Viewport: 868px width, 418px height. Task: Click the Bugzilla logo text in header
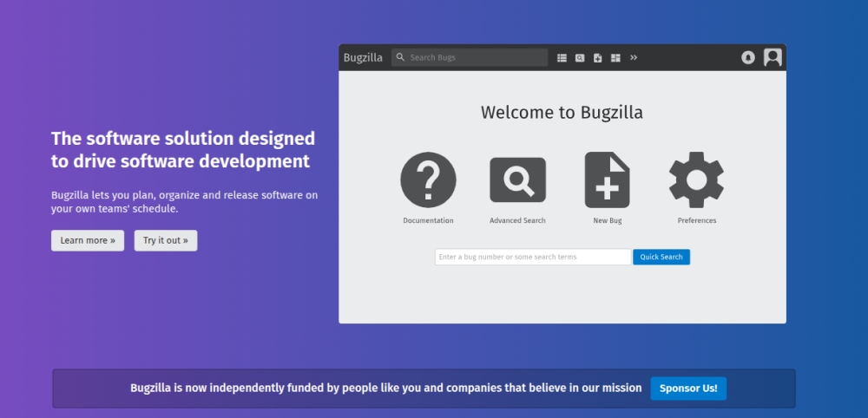[x=363, y=57]
